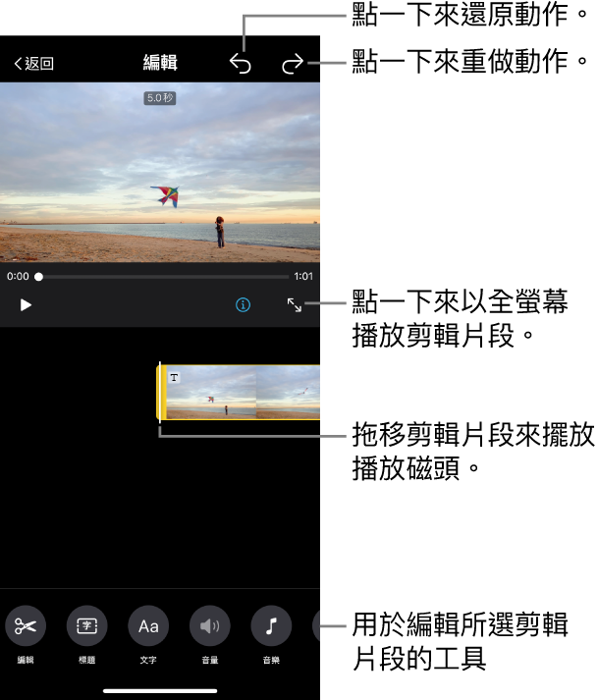598x700 pixels.
Task: Open the 音樂 music tool
Action: [x=271, y=626]
